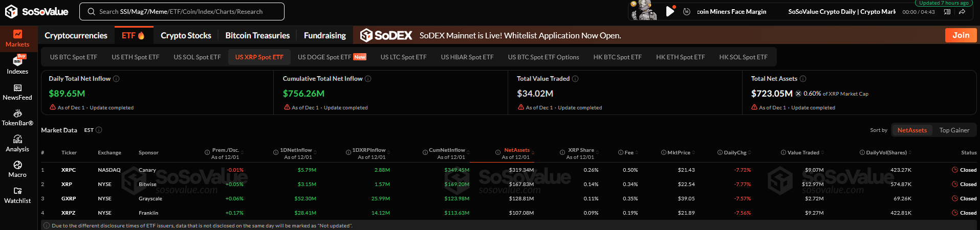Open the TokenBar sidebar icon
980x230 pixels.
(17, 113)
